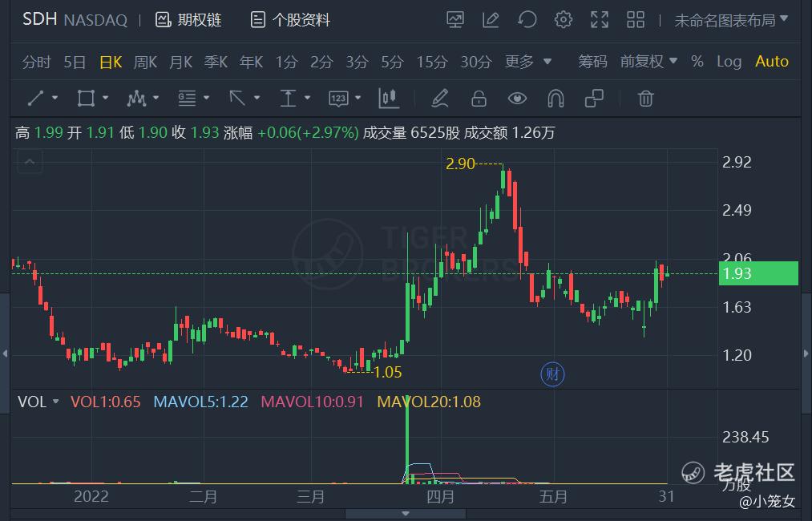Switch to 5分 five-minute interval
812x521 pixels.
click(x=392, y=63)
